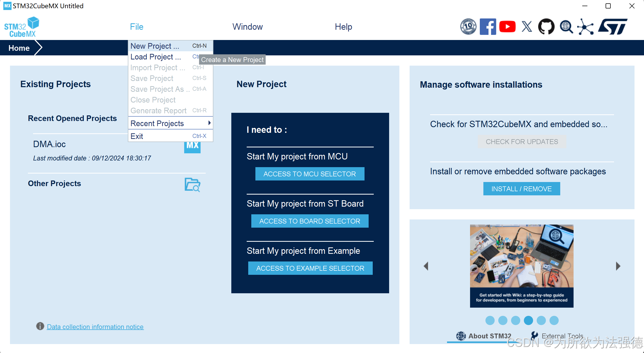Click the 10-year anniversary badge icon
The image size is (644, 353).
pos(468,27)
